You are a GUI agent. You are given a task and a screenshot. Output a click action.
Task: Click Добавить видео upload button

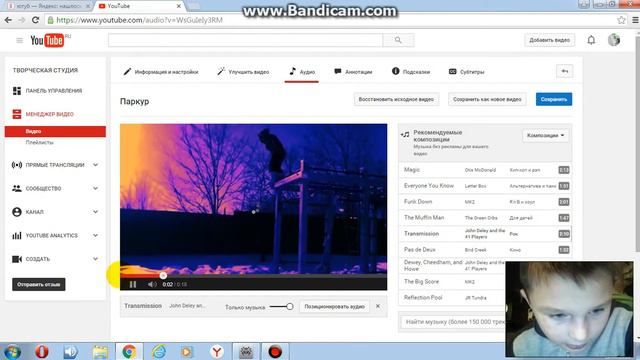[x=549, y=40]
